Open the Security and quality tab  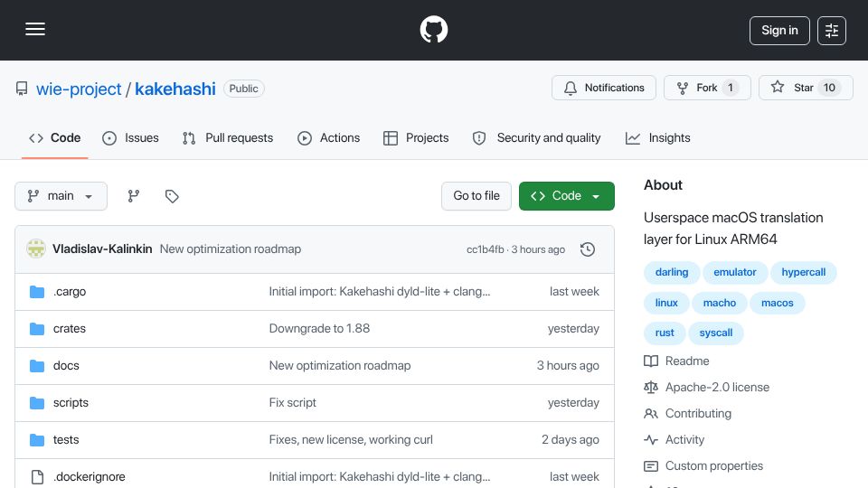pos(536,137)
